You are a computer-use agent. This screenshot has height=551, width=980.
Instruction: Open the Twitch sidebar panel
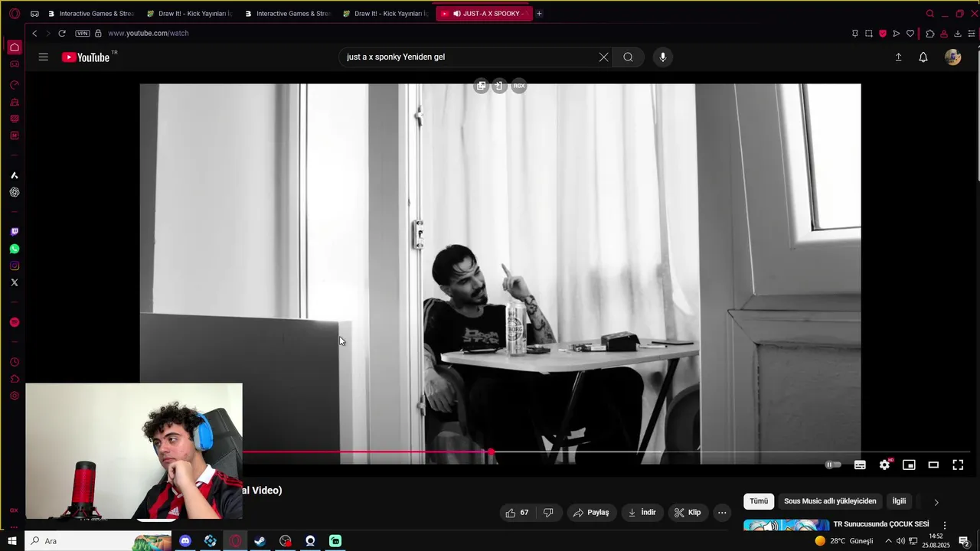pos(15,231)
